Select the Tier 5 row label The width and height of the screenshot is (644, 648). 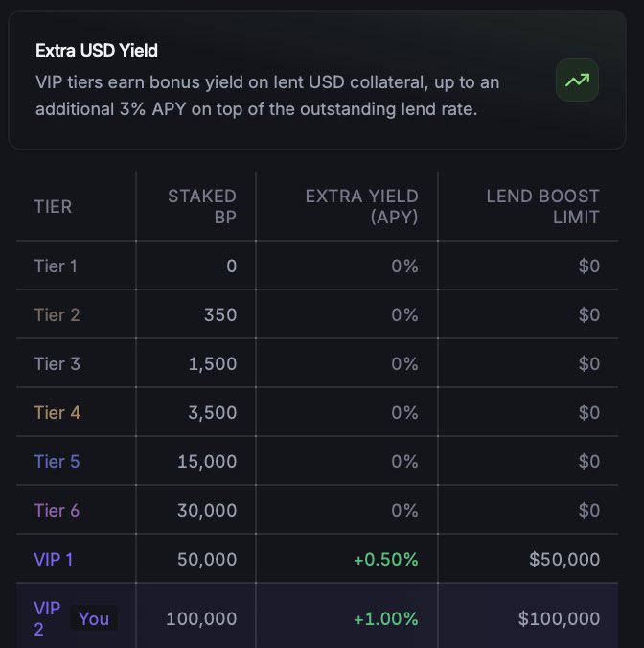(57, 461)
